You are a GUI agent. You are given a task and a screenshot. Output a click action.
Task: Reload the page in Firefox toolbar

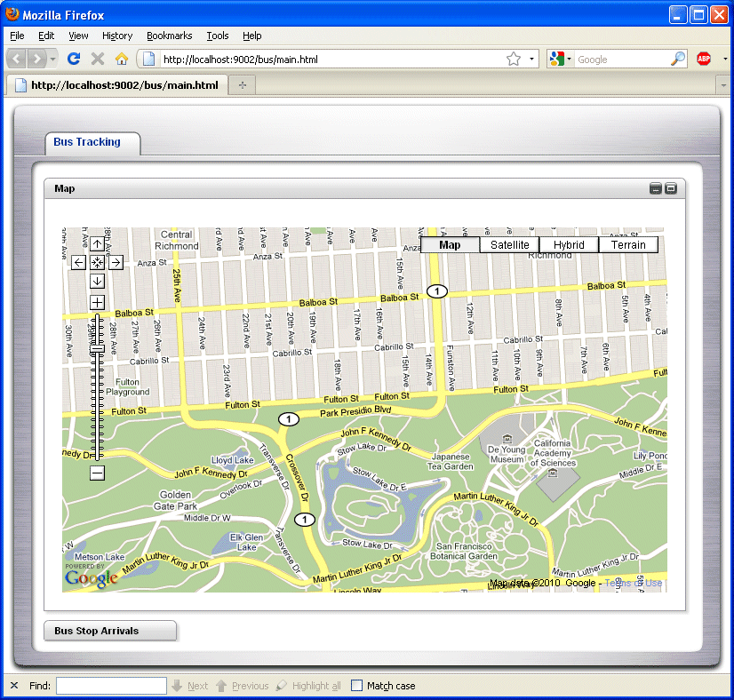(x=74, y=59)
